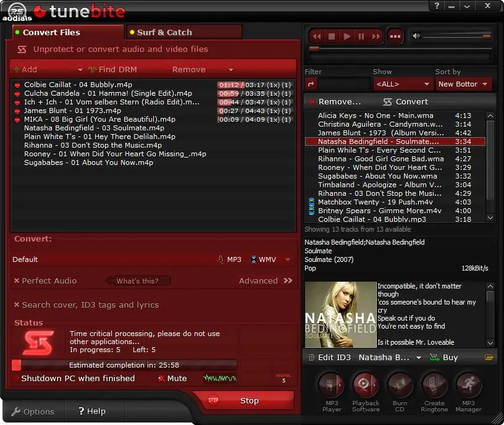
Task: Expand the Add dropdown arrow
Action: click(x=80, y=70)
